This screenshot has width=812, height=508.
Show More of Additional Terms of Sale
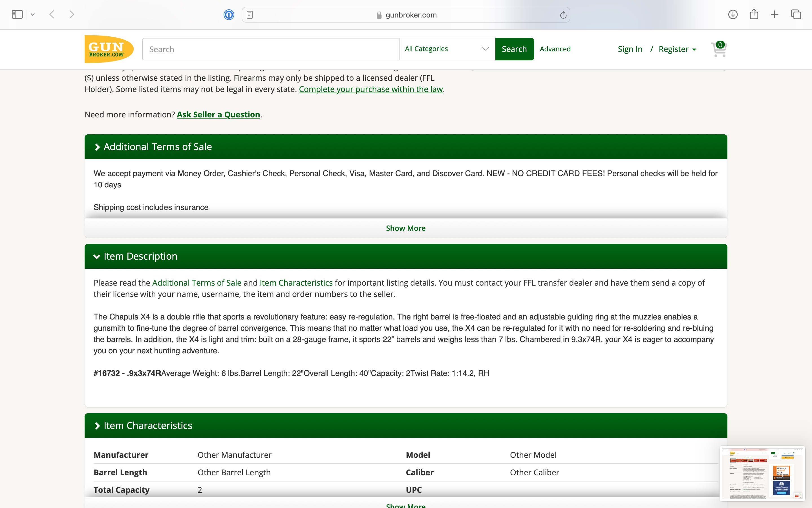(x=406, y=228)
